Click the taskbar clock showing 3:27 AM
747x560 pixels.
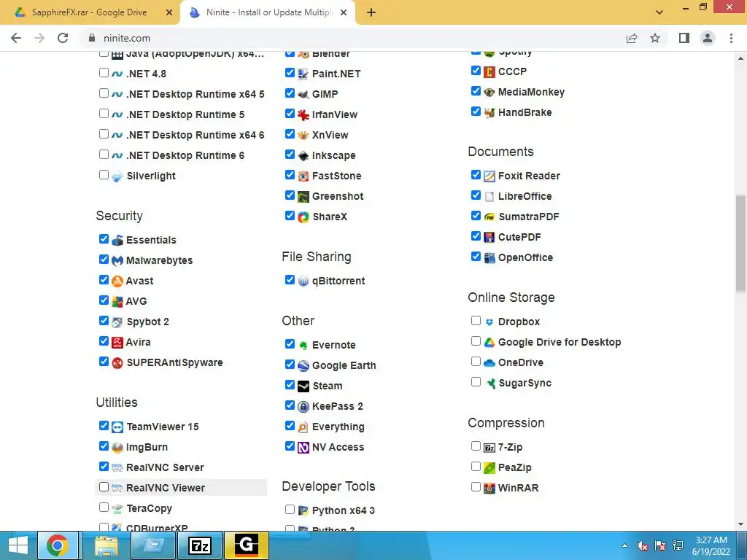coord(711,545)
